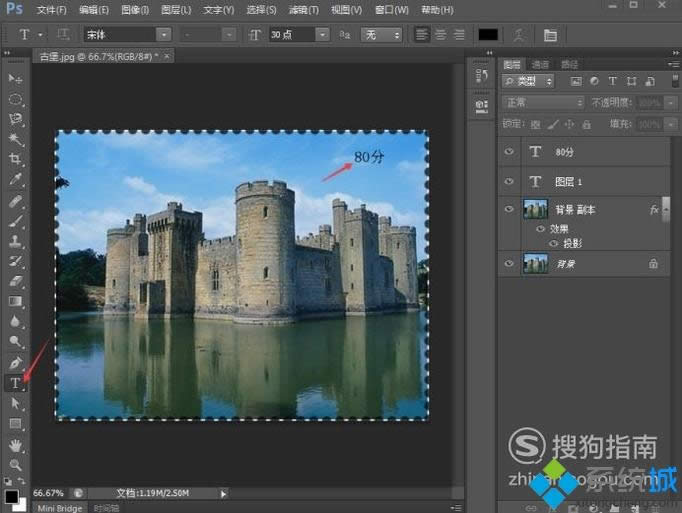Select the 背景 副本 layer thumbnail
Image resolution: width=682 pixels, height=513 pixels.
pyautogui.click(x=535, y=209)
